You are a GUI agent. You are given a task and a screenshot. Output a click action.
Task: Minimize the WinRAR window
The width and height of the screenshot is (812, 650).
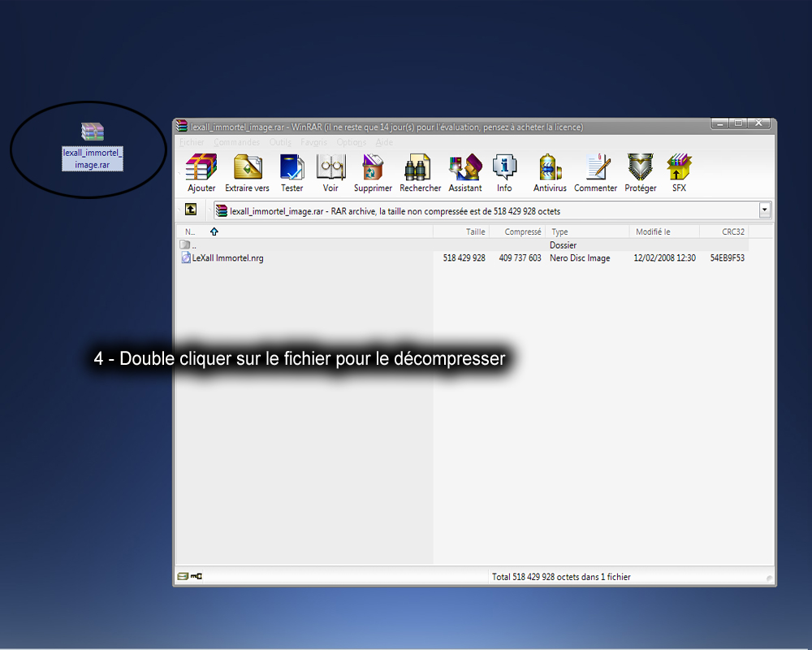point(719,123)
